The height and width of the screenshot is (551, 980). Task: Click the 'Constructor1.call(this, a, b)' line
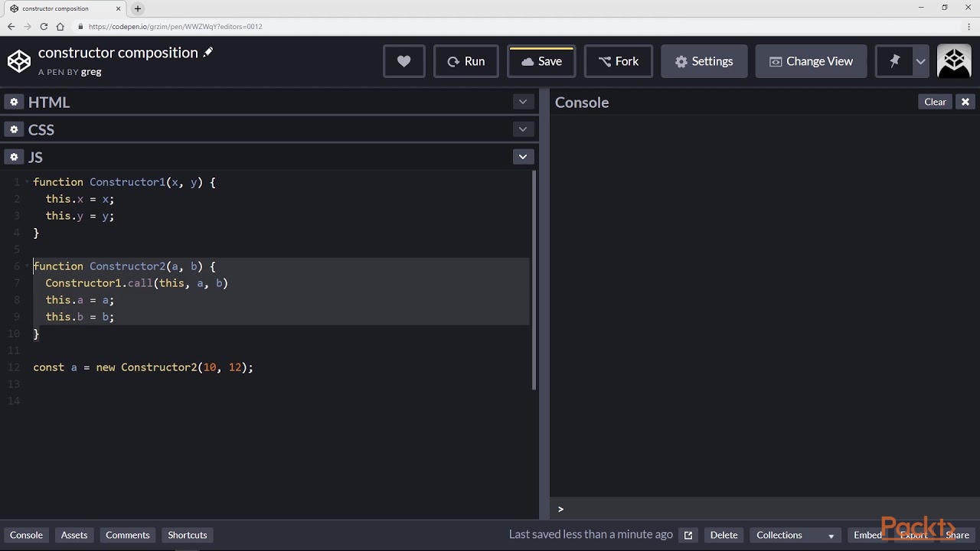tap(137, 283)
